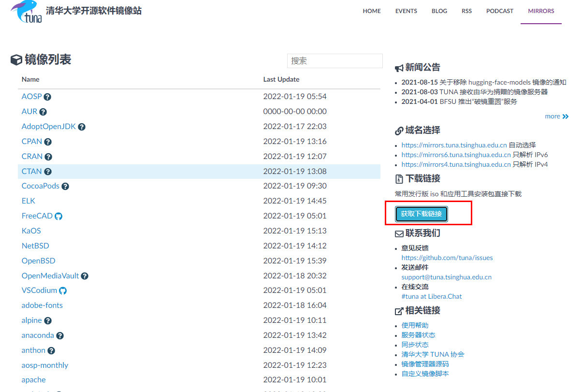Open help icon next to CPAN
The width and height of the screenshot is (582, 392).
[x=48, y=142]
